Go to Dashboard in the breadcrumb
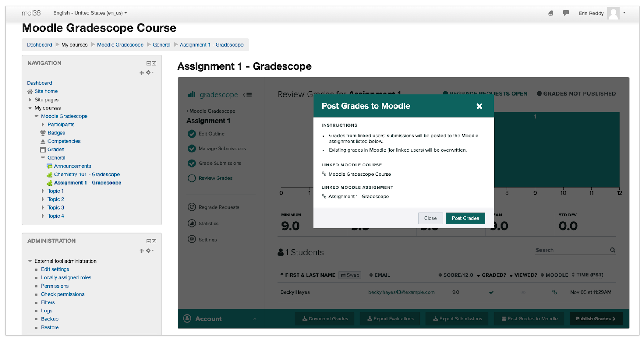This screenshot has width=644, height=341. tap(39, 45)
